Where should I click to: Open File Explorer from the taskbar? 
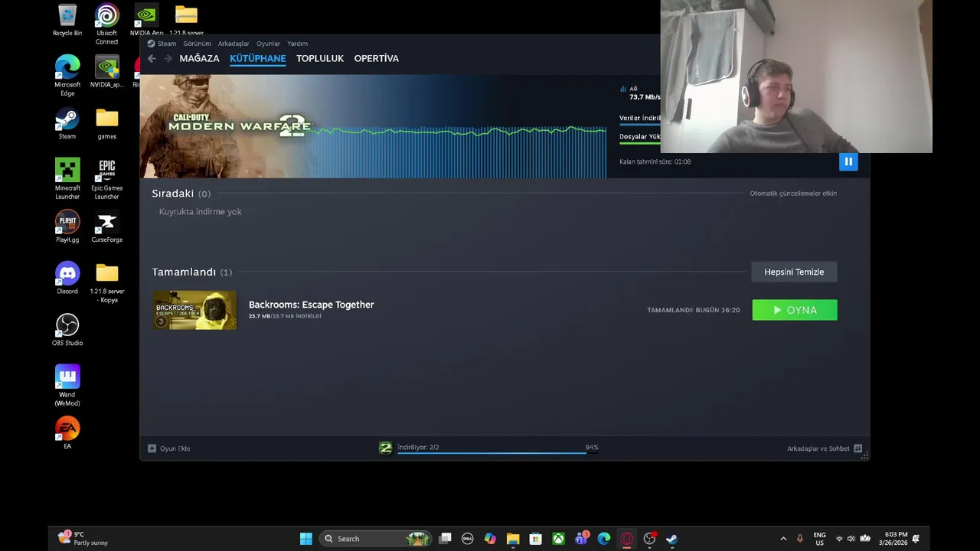(x=513, y=539)
